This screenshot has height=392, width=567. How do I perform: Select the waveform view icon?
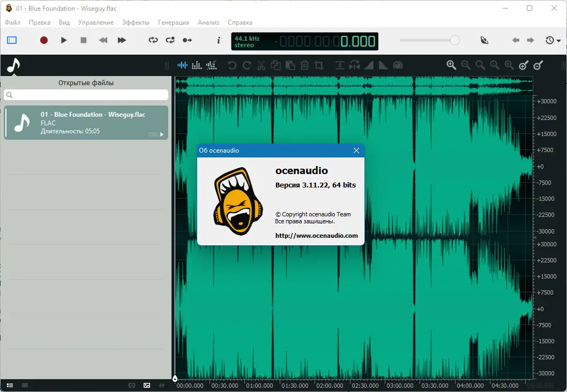point(182,65)
